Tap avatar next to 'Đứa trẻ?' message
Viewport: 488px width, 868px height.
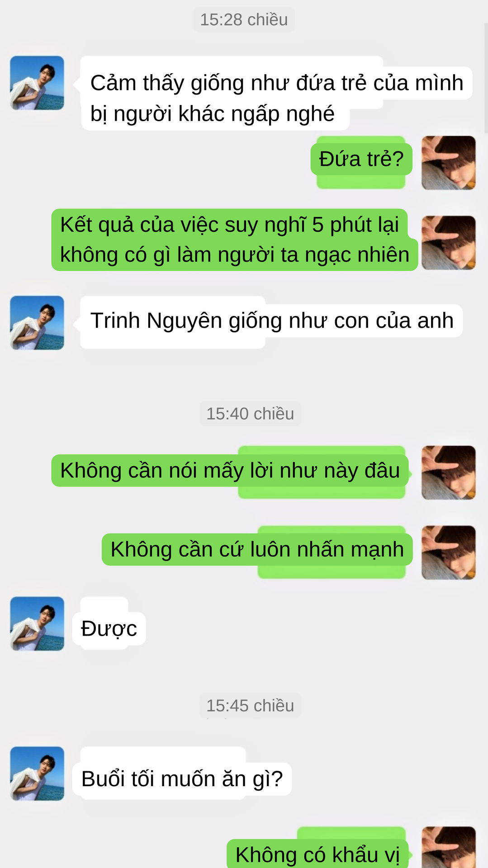coord(449,163)
